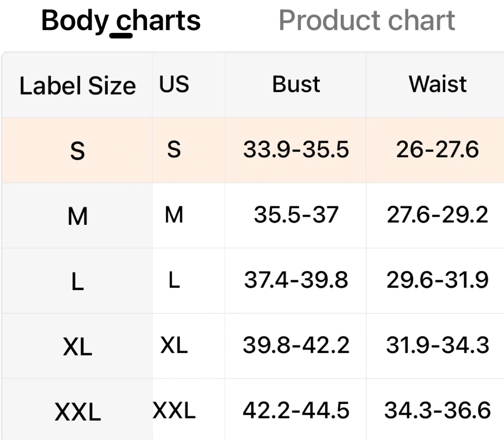Image resolution: width=504 pixels, height=440 pixels.
Task: Select the L row in Label Size column
Action: (77, 281)
